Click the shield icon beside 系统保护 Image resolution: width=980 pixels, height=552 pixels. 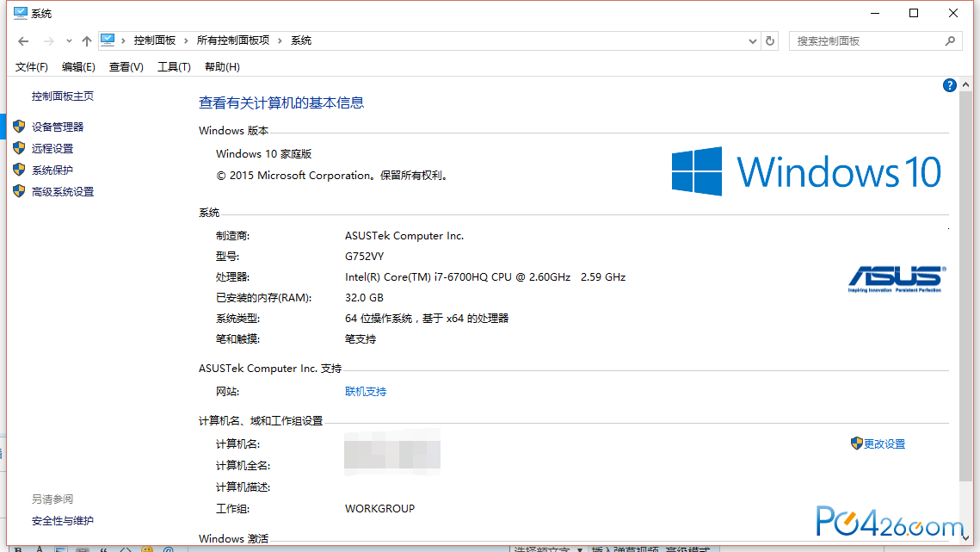click(x=20, y=170)
